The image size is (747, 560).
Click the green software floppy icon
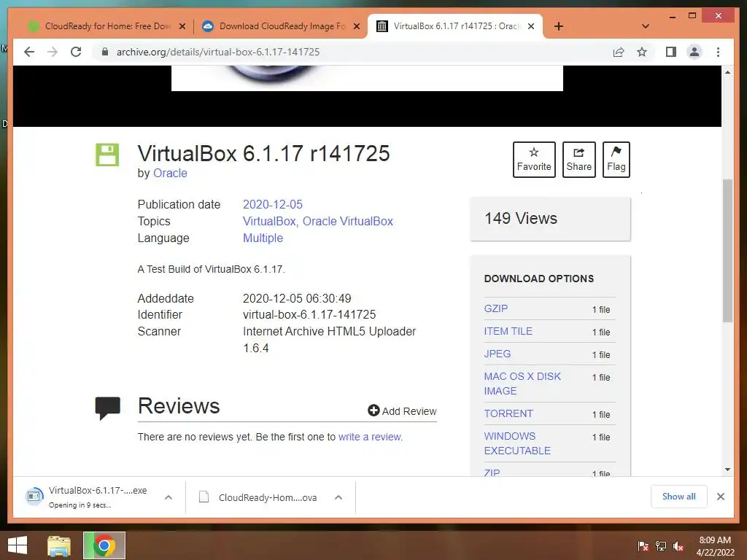[x=107, y=155]
